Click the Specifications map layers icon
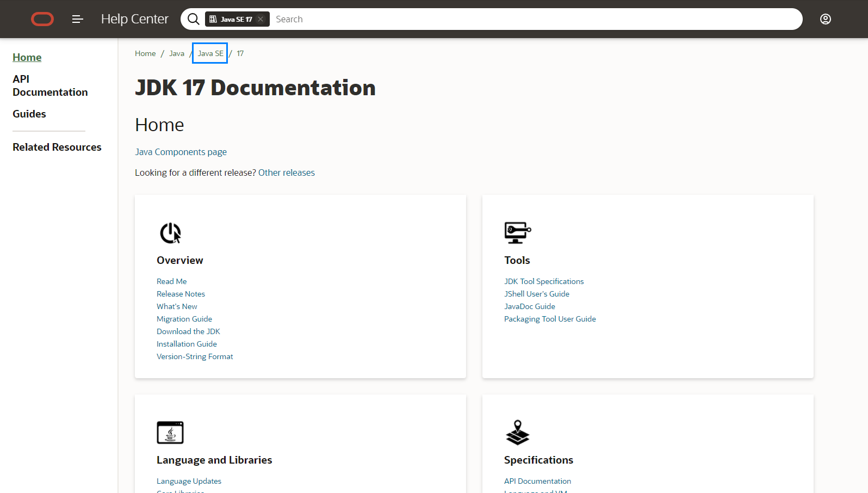 517,433
